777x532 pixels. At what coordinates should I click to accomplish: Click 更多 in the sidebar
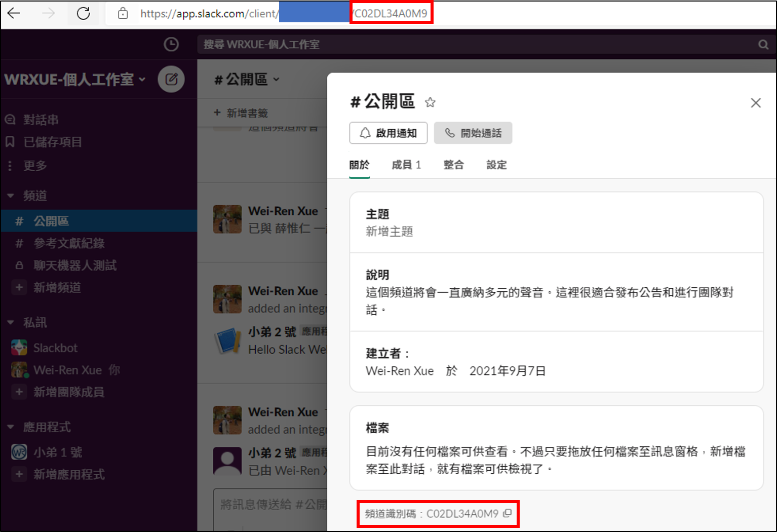pos(35,166)
